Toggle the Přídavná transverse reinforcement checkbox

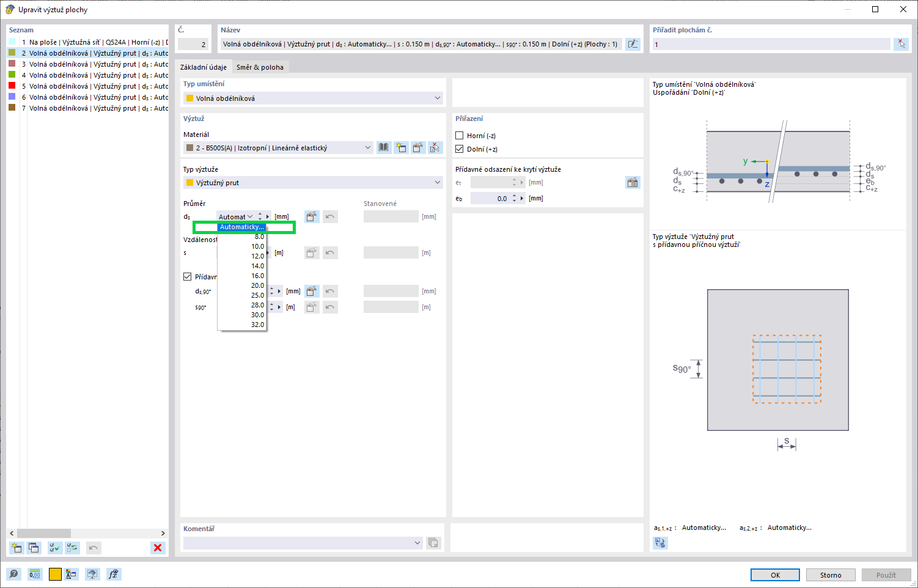[188, 277]
